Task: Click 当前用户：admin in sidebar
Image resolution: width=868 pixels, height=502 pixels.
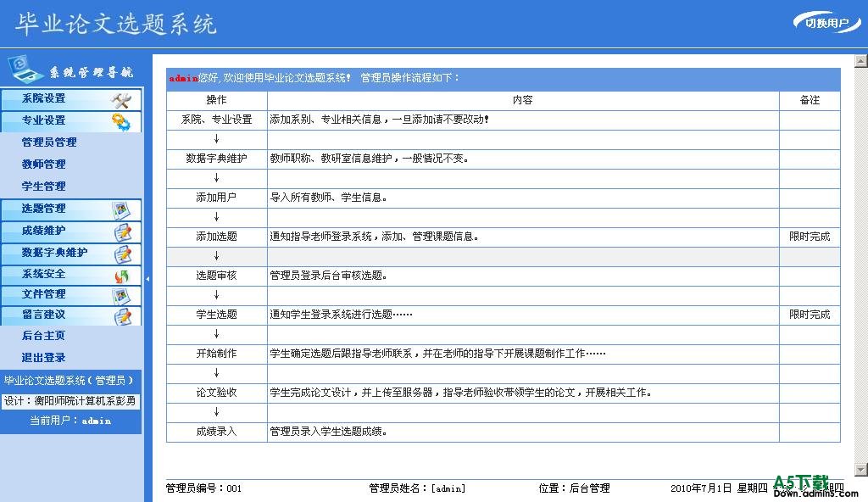Action: [x=70, y=421]
